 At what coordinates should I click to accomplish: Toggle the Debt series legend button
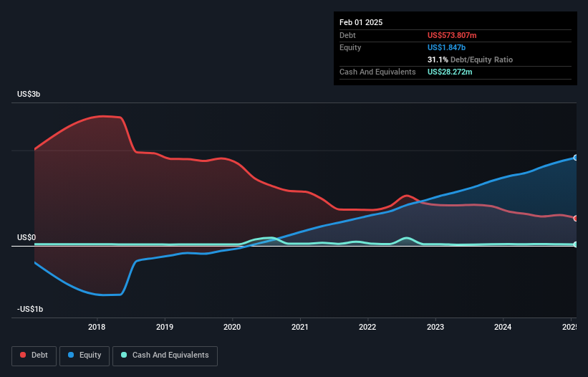[x=34, y=355]
